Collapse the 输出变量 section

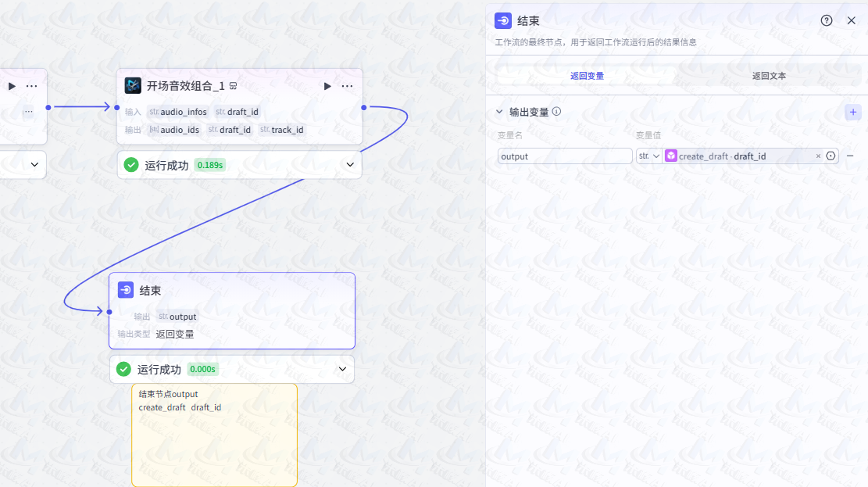(x=498, y=112)
